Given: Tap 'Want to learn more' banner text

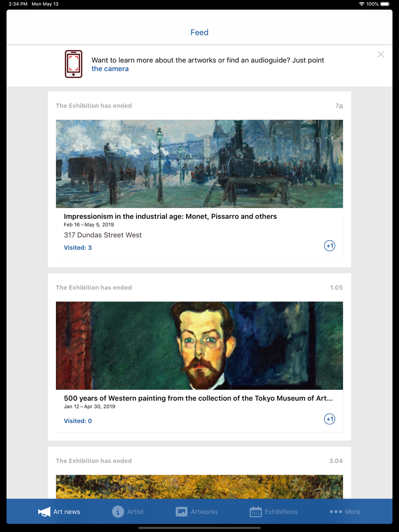Looking at the screenshot, I should [208, 60].
